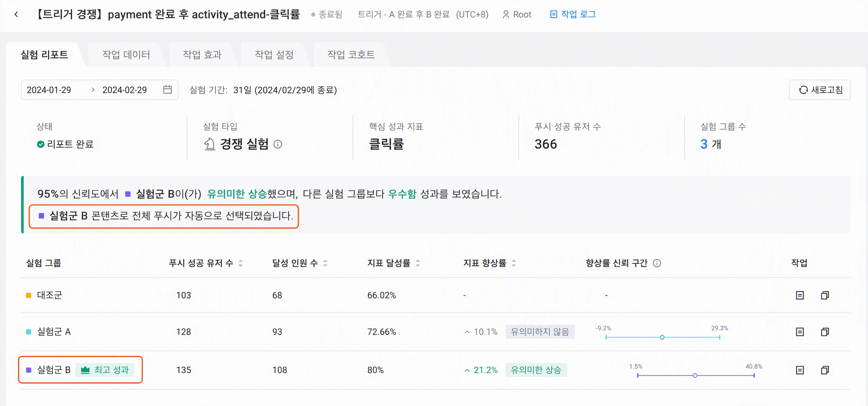Sort by 지표 달성률 column
The height and width of the screenshot is (406, 868).
[417, 263]
